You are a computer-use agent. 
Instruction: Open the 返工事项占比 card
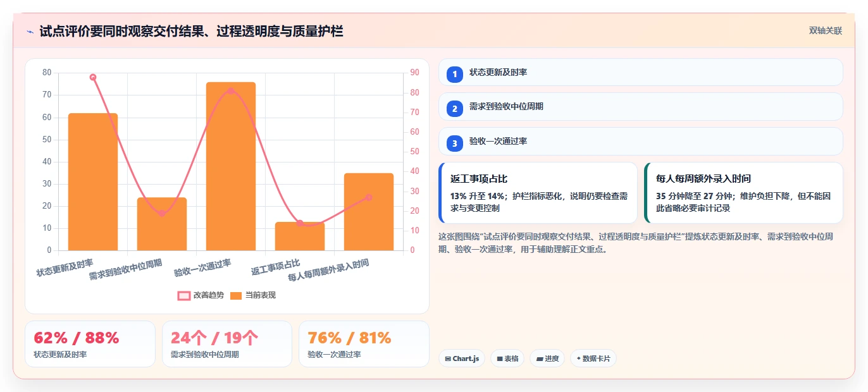pyautogui.click(x=538, y=193)
